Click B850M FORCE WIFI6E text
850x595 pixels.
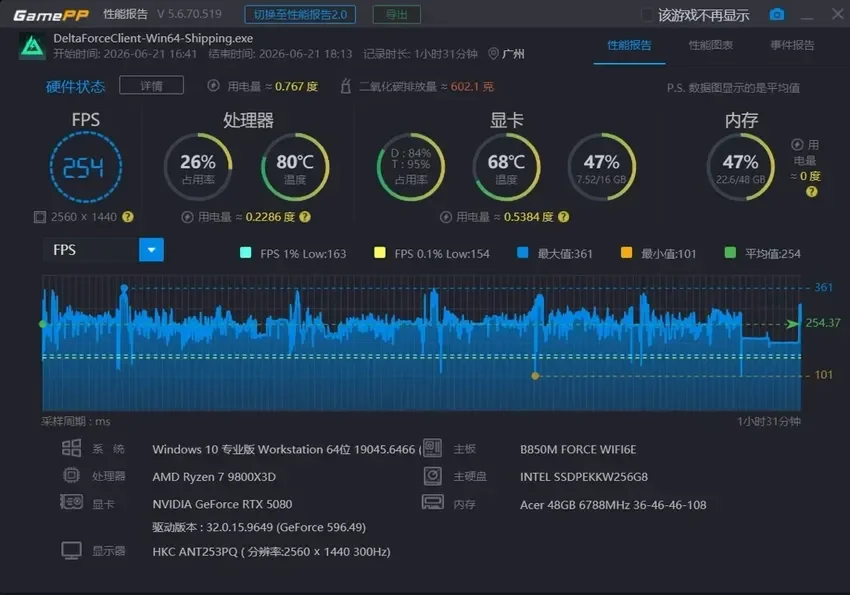coord(578,450)
